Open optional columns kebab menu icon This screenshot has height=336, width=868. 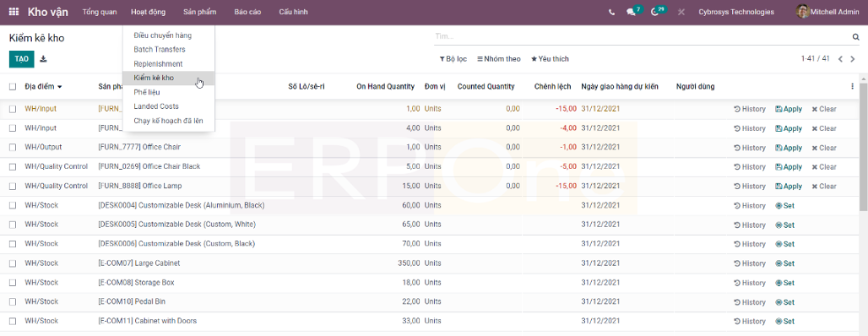[x=853, y=86]
